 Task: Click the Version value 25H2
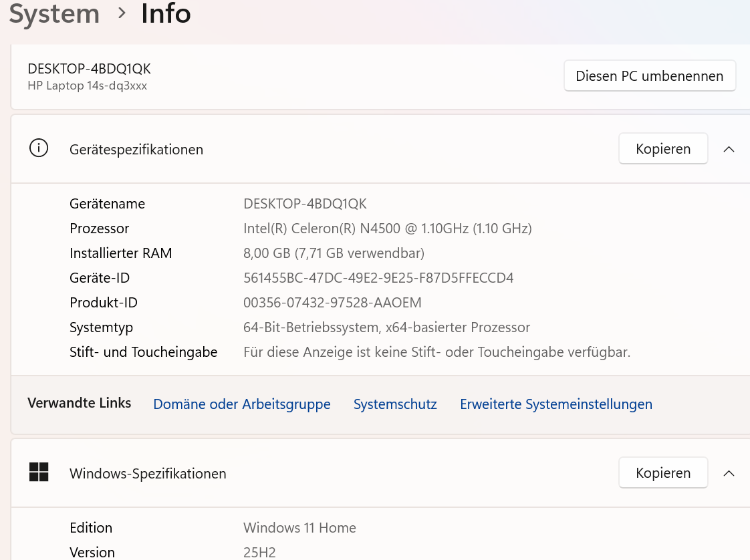260,553
